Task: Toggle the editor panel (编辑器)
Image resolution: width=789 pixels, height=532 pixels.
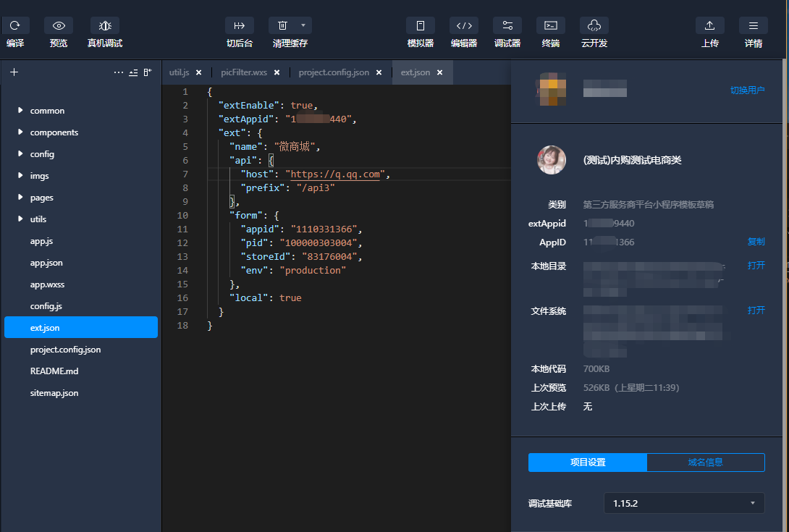Action: click(464, 25)
